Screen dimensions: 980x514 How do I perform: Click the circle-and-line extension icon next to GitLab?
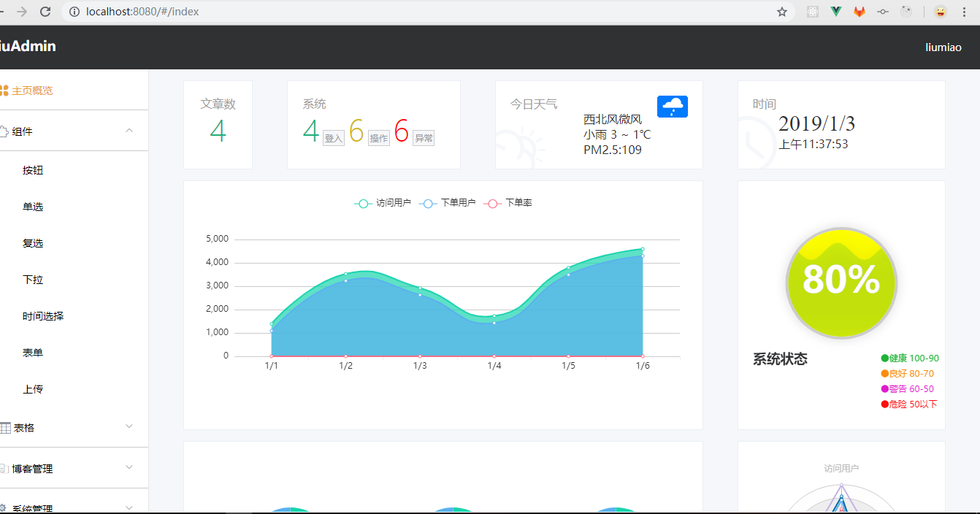[x=883, y=12]
